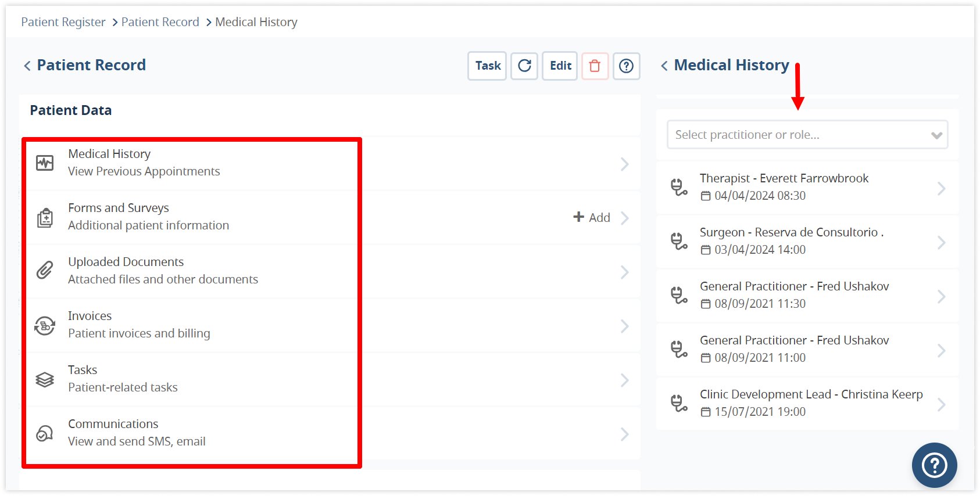Expand the Forms and Surveys row chevron
Image resolution: width=980 pixels, height=496 pixels.
coord(625,218)
